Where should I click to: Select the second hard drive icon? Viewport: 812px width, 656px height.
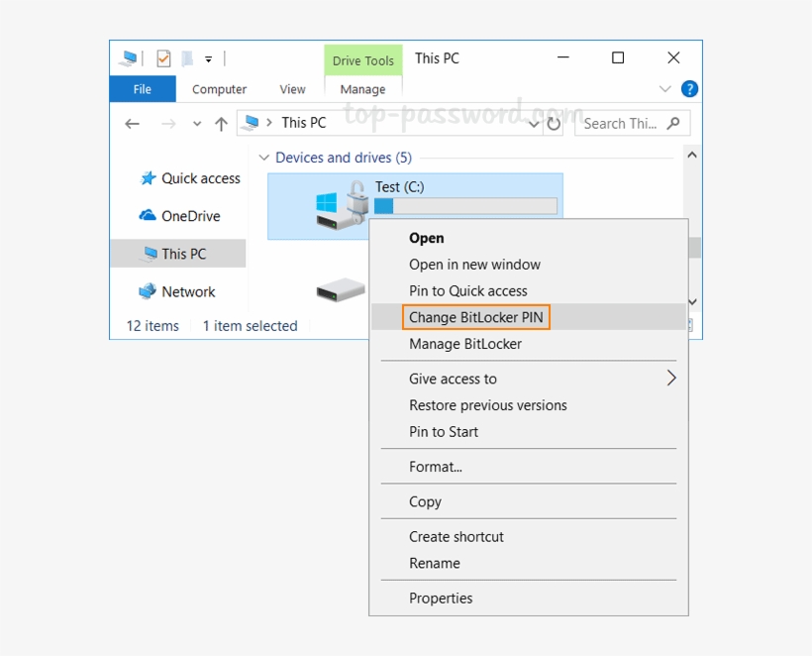[341, 290]
